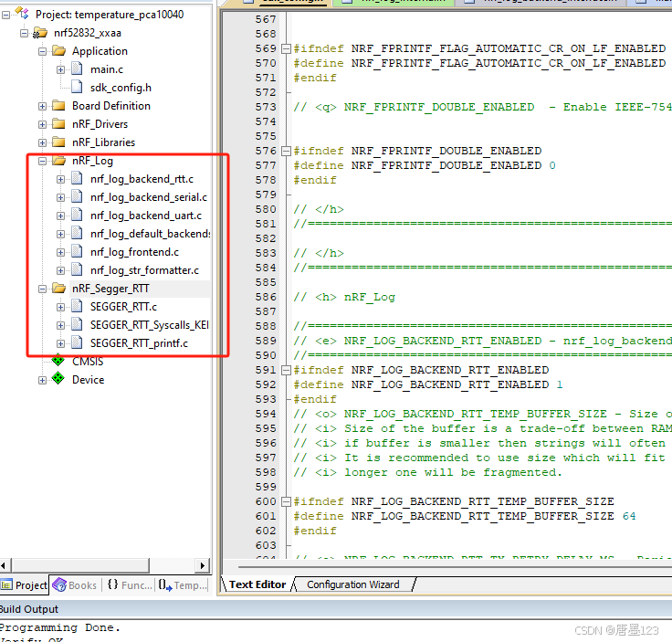Fold the code block at line 591
The width and height of the screenshot is (672, 642).
pos(286,370)
